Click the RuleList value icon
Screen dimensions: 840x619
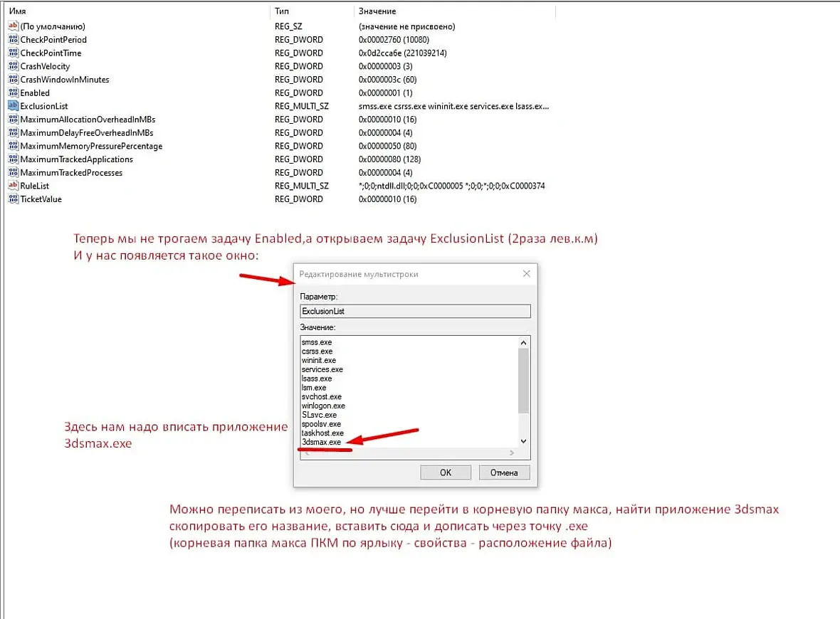click(x=14, y=185)
